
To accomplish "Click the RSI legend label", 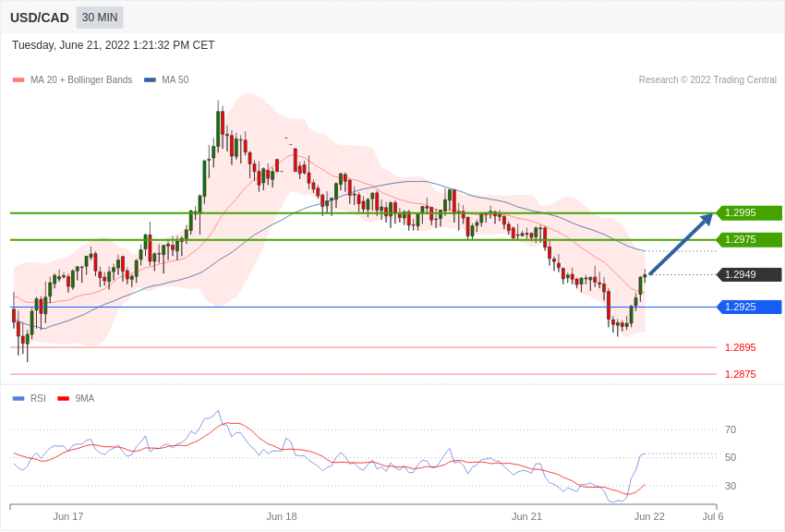I will (38, 398).
